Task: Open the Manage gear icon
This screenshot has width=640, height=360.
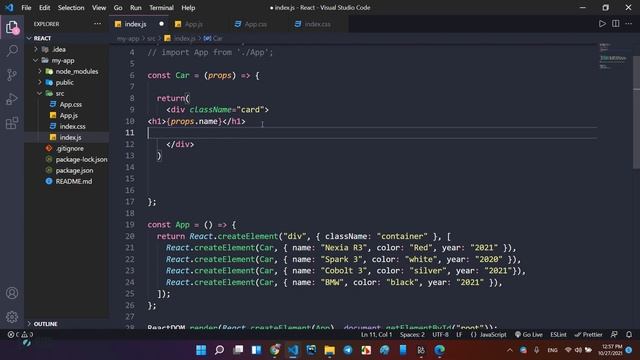Action: (12, 317)
